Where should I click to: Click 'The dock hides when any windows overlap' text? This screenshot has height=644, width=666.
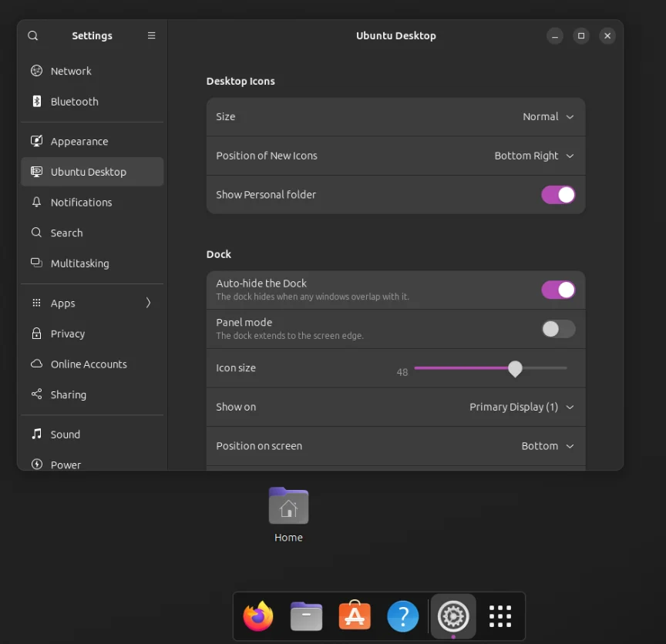coord(312,297)
